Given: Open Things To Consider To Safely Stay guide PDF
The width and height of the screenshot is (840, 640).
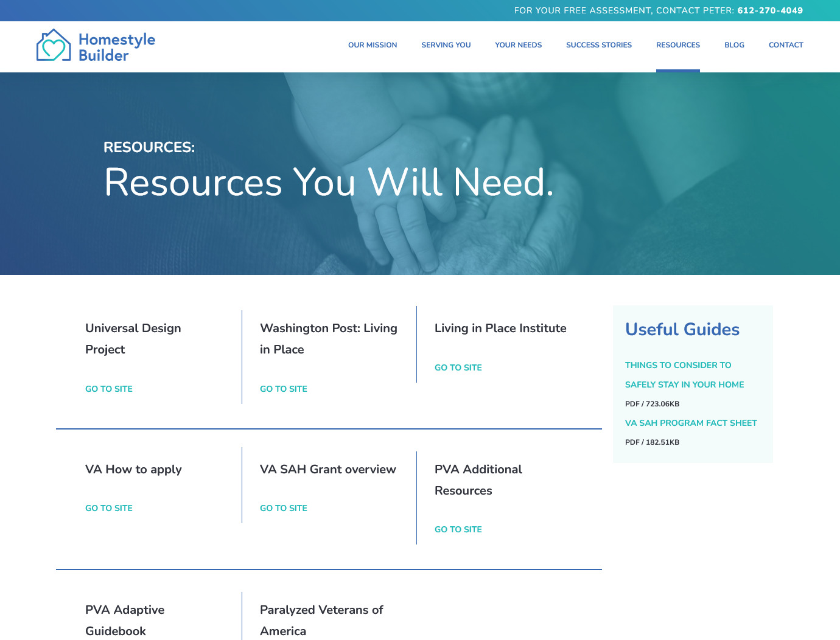Looking at the screenshot, I should 685,375.
